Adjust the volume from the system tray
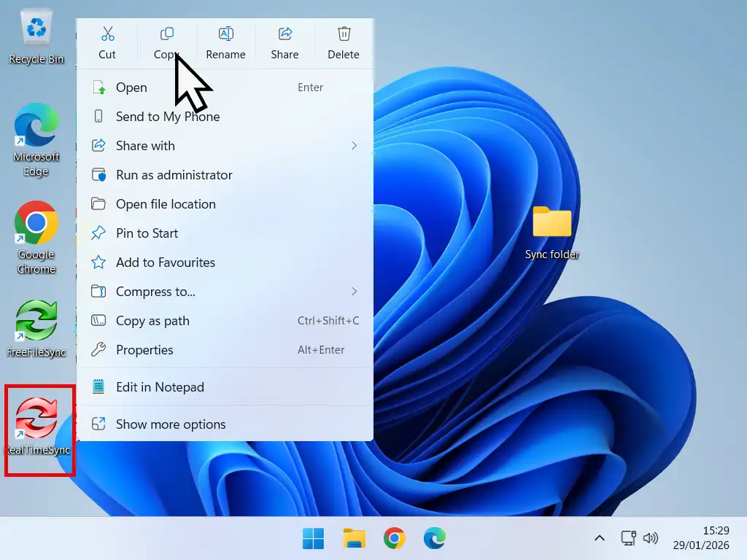The width and height of the screenshot is (747, 560). click(650, 538)
